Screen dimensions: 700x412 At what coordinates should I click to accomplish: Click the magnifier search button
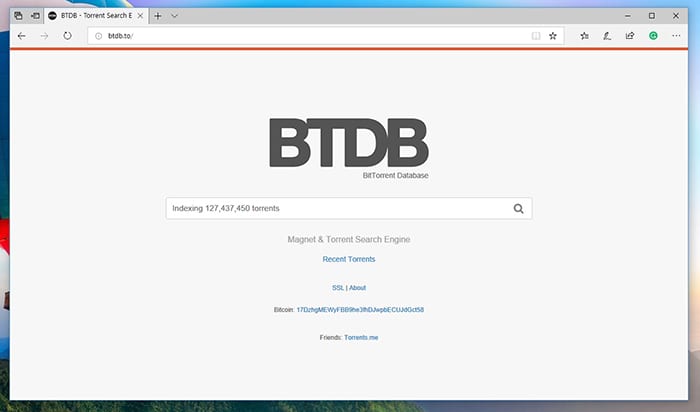518,208
